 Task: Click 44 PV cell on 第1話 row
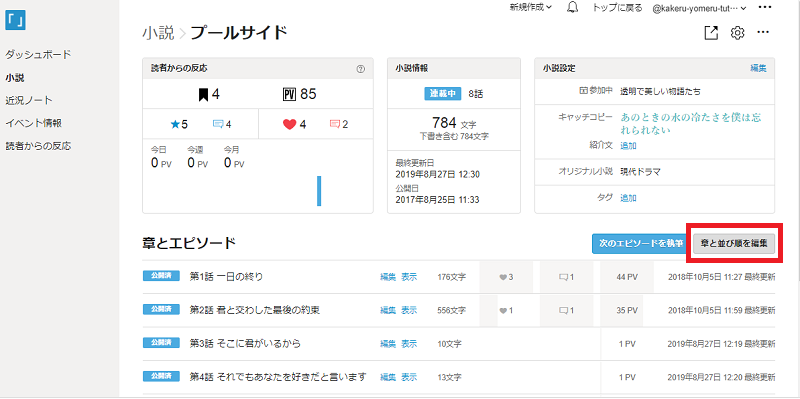pos(627,277)
